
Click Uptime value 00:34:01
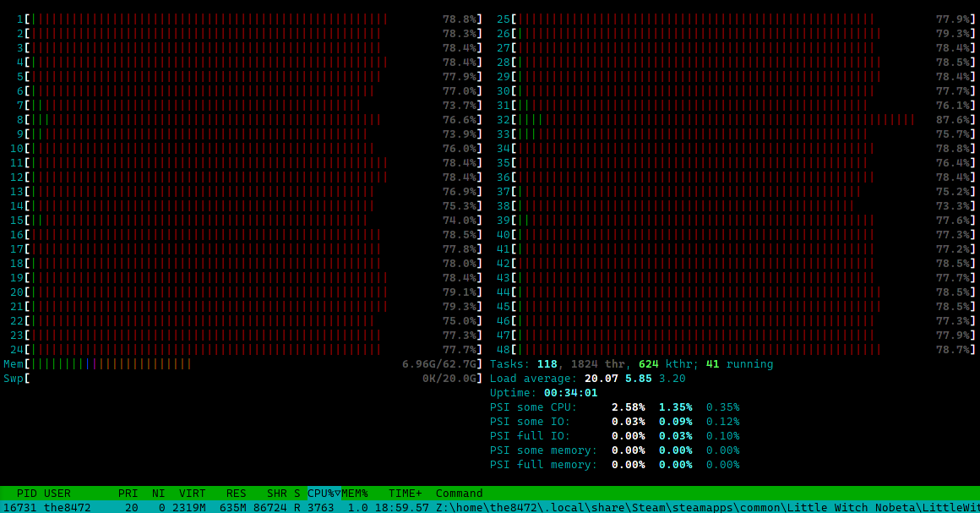pyautogui.click(x=570, y=393)
